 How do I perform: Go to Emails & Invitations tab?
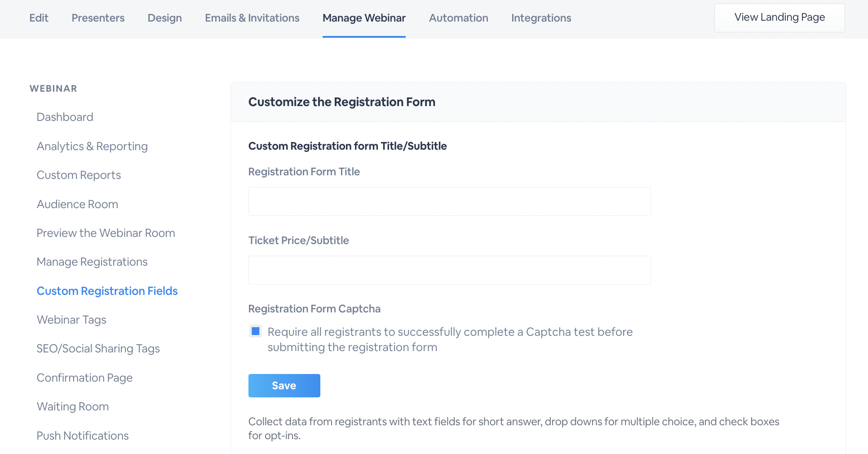[x=252, y=18]
